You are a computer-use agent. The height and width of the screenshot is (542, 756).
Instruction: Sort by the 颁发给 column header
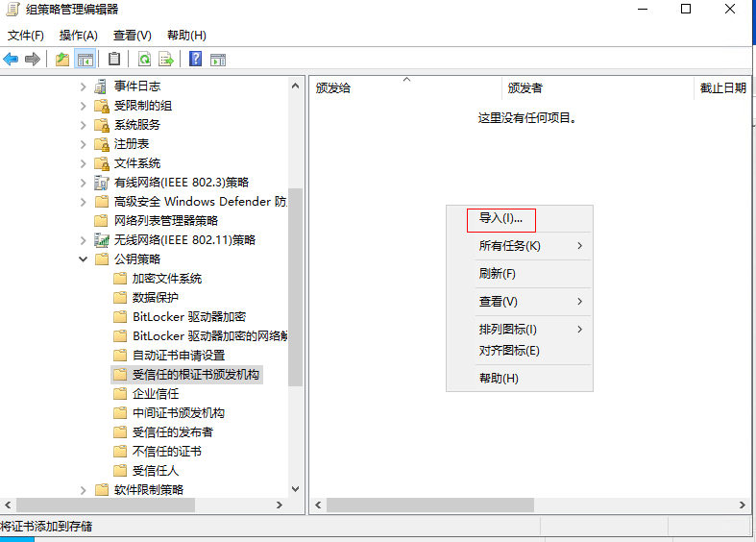(x=405, y=88)
